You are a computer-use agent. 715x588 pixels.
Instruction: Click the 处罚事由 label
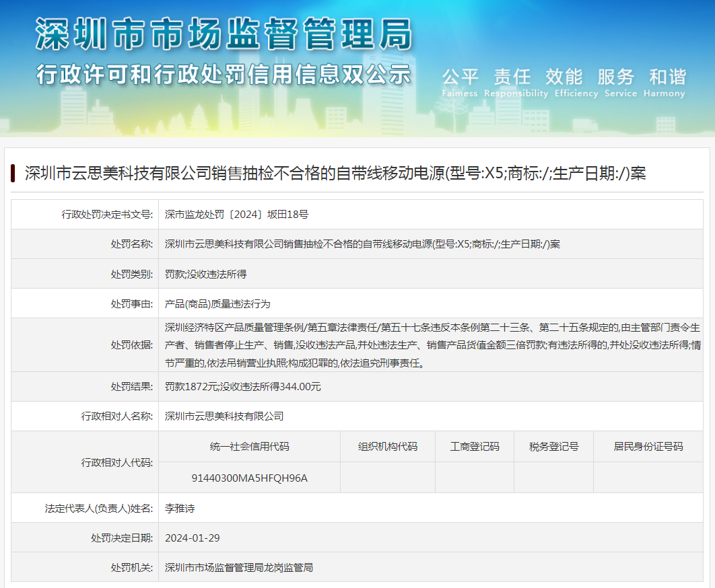[132, 303]
